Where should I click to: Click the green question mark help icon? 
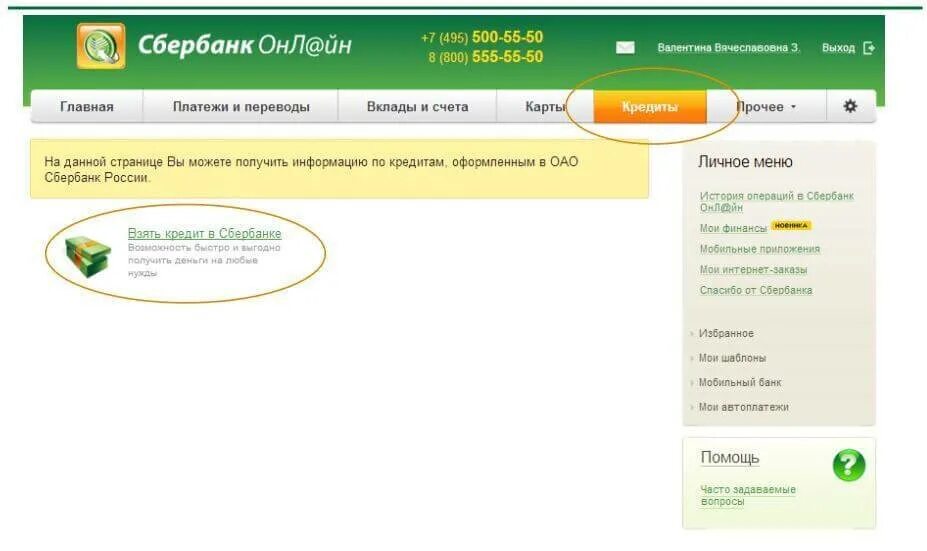848,465
